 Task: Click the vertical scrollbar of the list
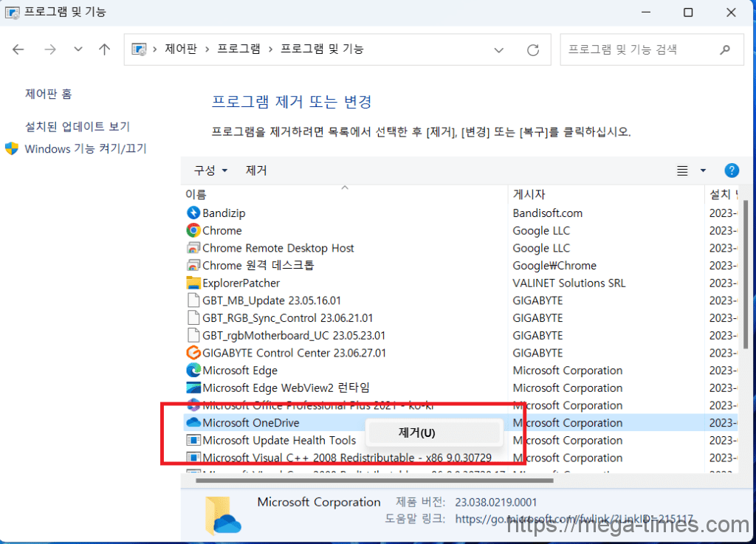point(746,275)
